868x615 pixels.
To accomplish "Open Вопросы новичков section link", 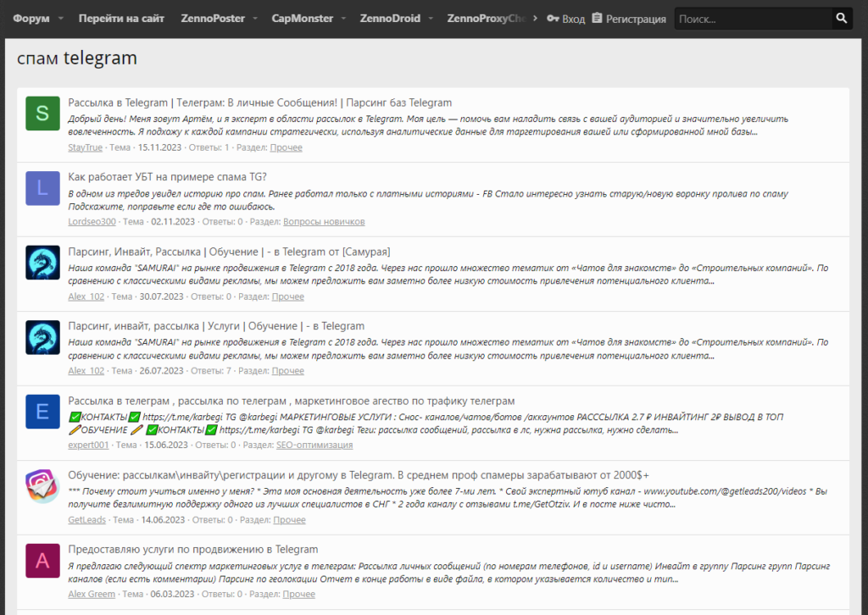I will (324, 221).
